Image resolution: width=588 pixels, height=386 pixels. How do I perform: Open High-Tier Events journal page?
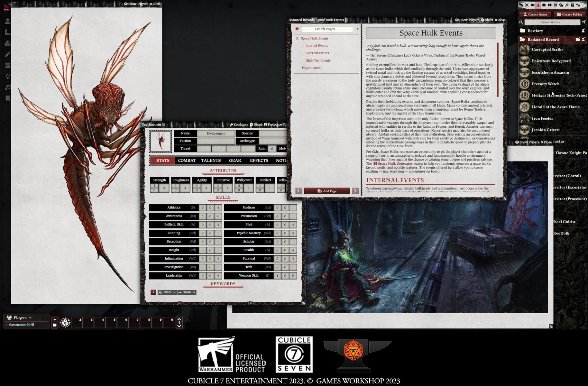click(x=318, y=60)
